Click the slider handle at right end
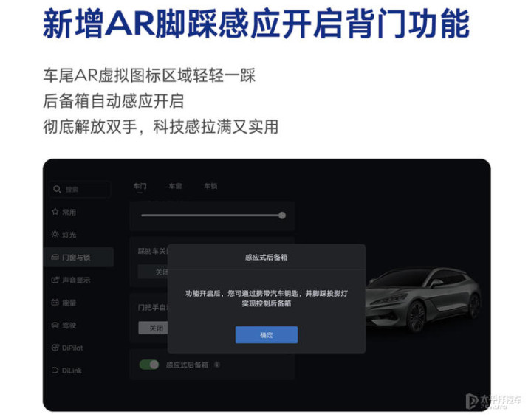 pos(282,216)
